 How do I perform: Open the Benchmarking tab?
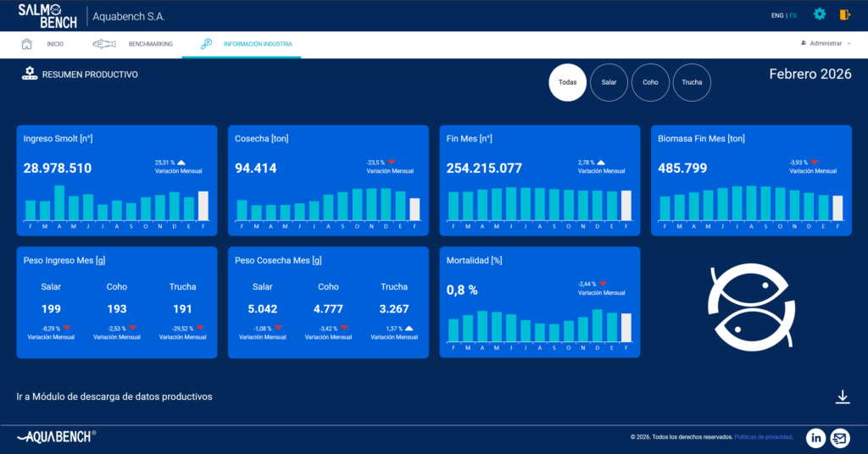pyautogui.click(x=150, y=43)
